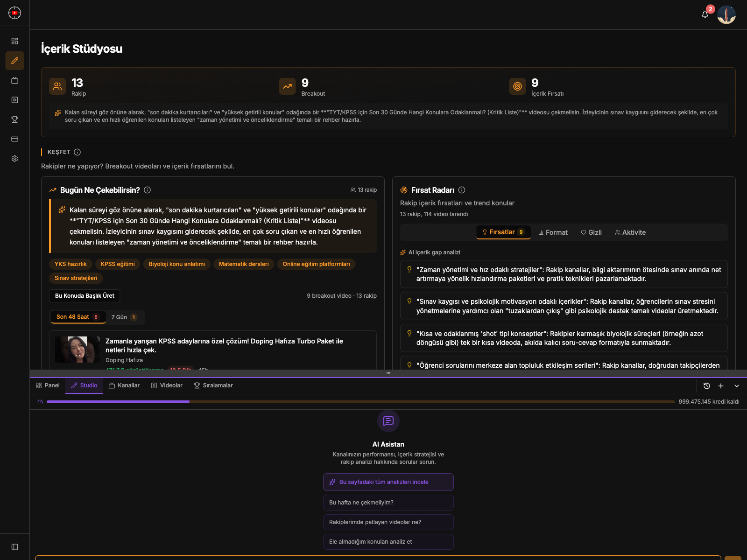
Task: Click the Bu Konuda Başlık Üret button
Action: (x=85, y=296)
